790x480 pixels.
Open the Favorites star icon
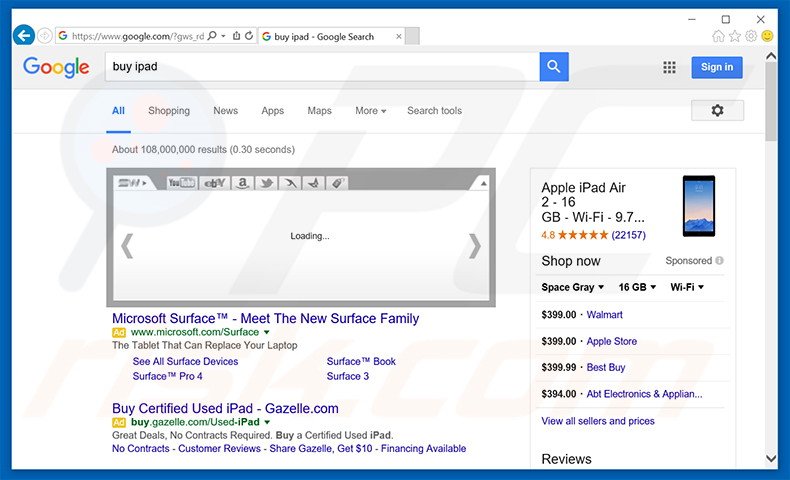(735, 36)
